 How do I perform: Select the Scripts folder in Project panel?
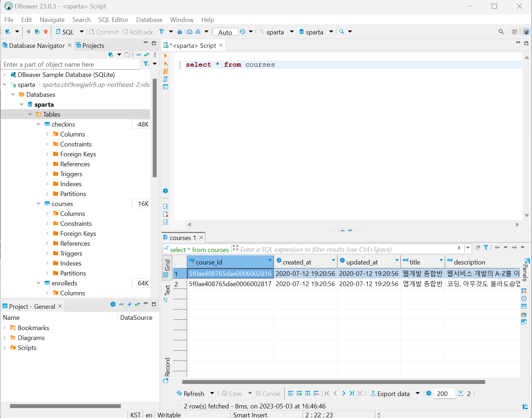27,348
